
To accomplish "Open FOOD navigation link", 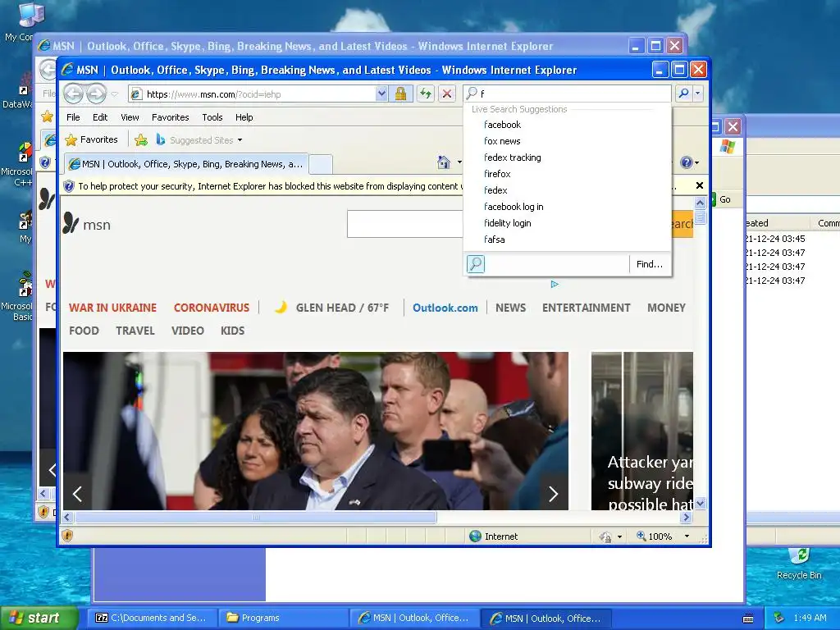I will click(x=84, y=331).
